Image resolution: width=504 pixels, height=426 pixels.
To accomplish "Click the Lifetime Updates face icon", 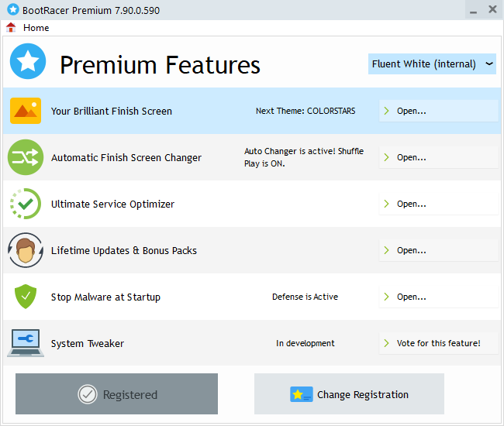I will tap(26, 250).
